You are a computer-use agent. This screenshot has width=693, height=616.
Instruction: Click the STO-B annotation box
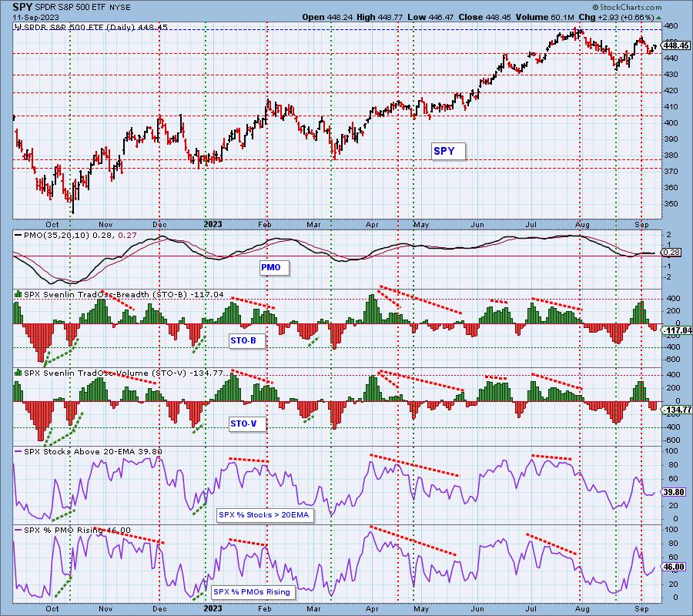[246, 340]
